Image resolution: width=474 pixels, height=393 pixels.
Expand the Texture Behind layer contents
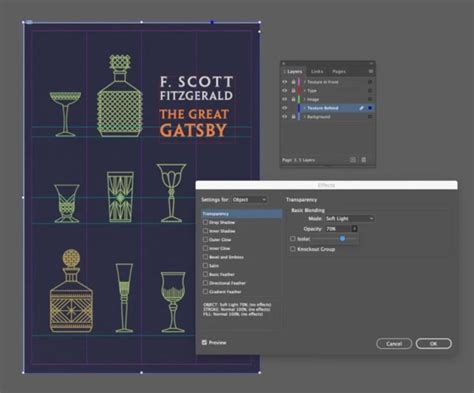(x=304, y=108)
